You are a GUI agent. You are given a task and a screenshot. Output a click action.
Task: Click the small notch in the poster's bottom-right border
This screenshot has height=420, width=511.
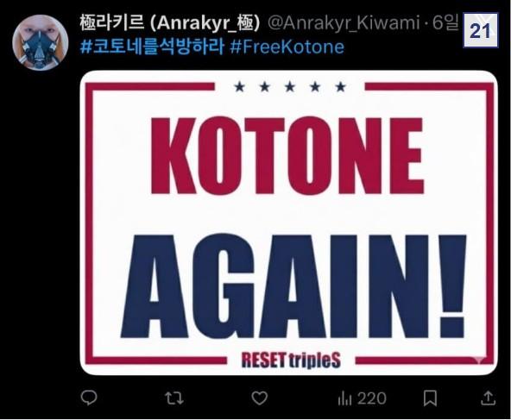point(478,360)
